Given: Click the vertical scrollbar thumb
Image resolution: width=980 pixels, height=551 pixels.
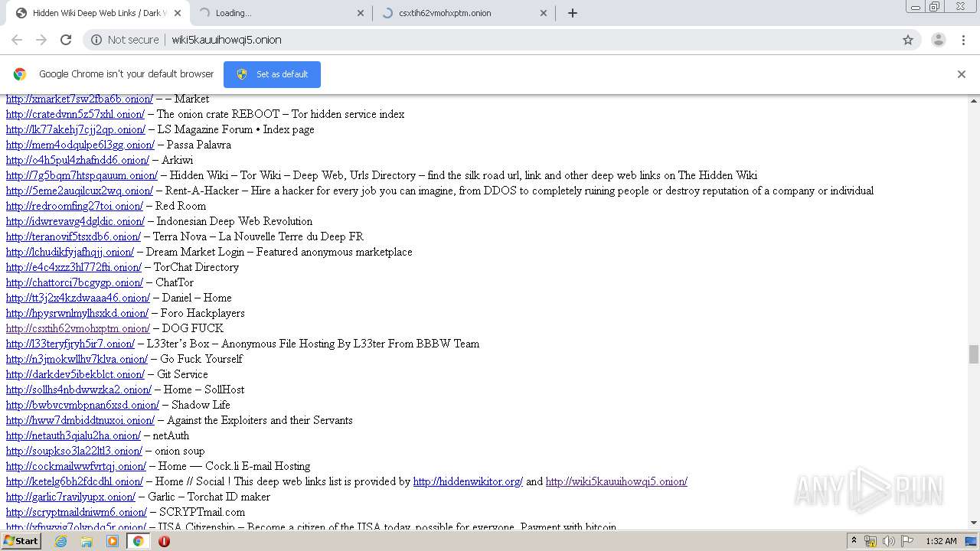Looking at the screenshot, I should point(974,354).
